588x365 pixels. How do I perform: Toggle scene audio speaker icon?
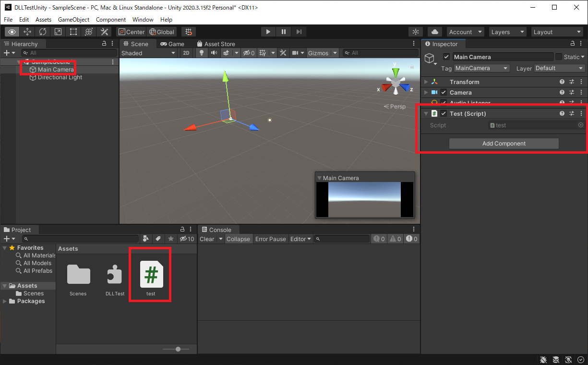point(214,53)
